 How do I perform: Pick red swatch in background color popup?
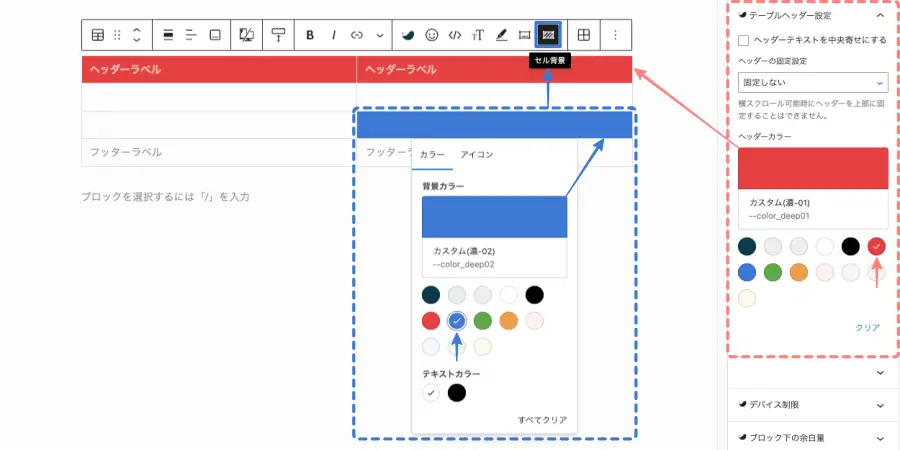point(431,321)
